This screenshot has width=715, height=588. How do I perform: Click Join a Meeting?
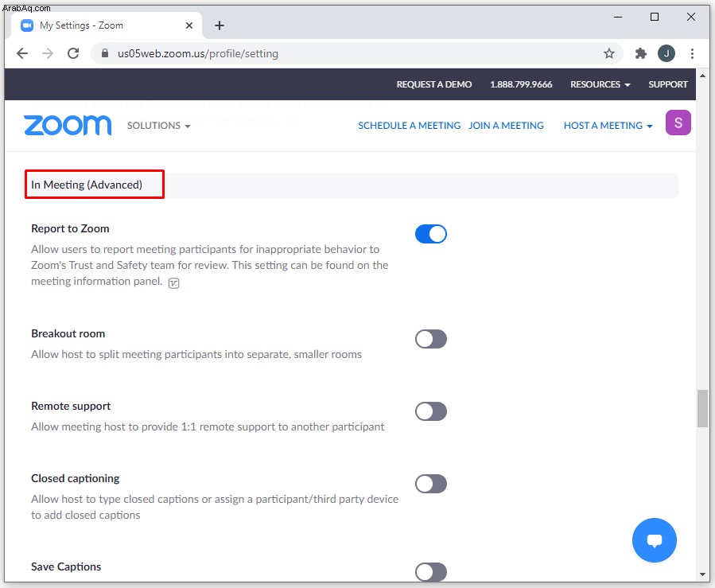point(506,126)
